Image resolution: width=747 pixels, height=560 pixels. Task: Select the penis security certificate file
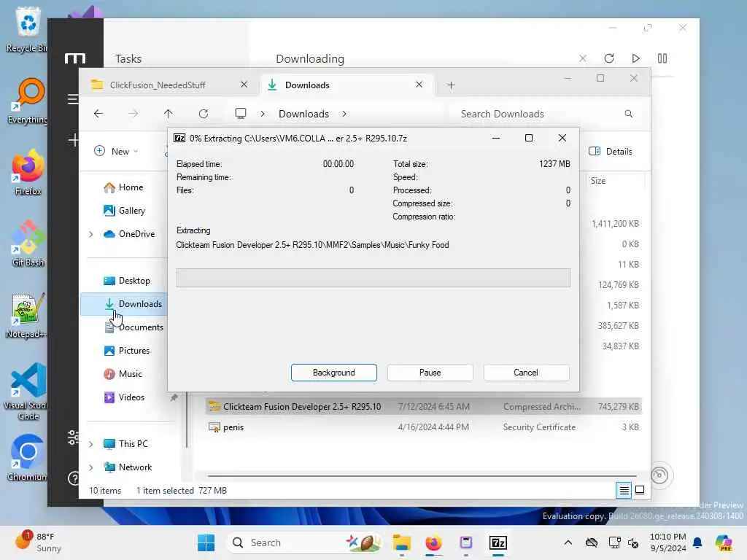tap(424, 427)
